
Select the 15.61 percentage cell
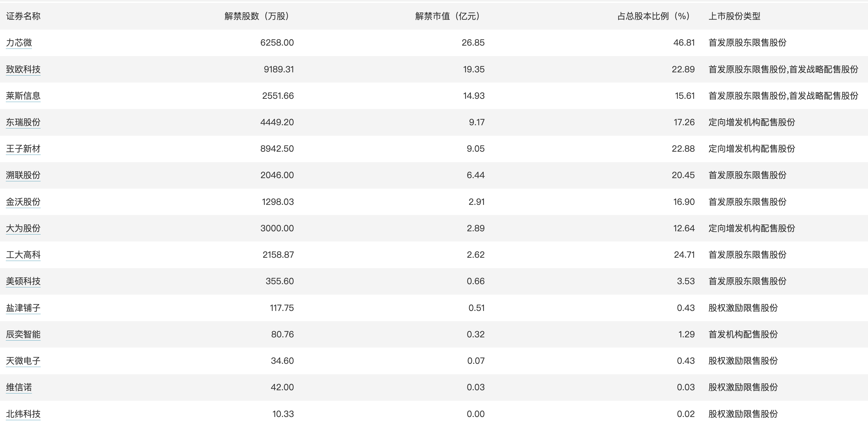click(x=685, y=96)
